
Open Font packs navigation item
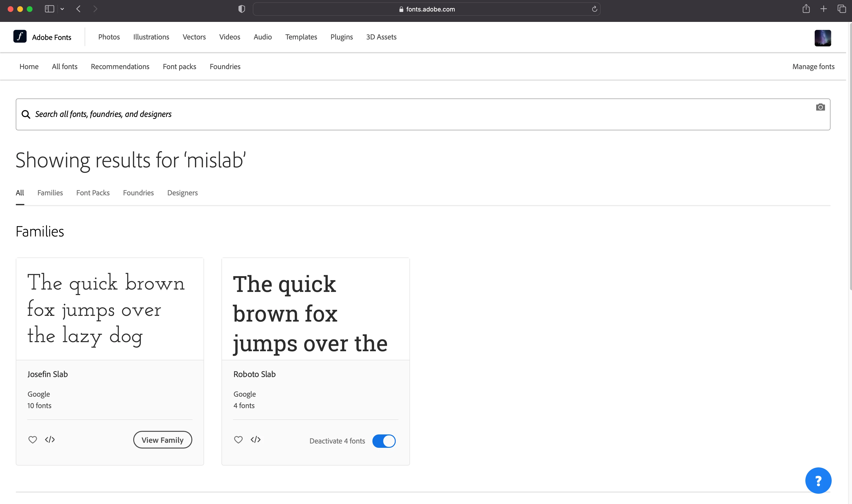[179, 66]
